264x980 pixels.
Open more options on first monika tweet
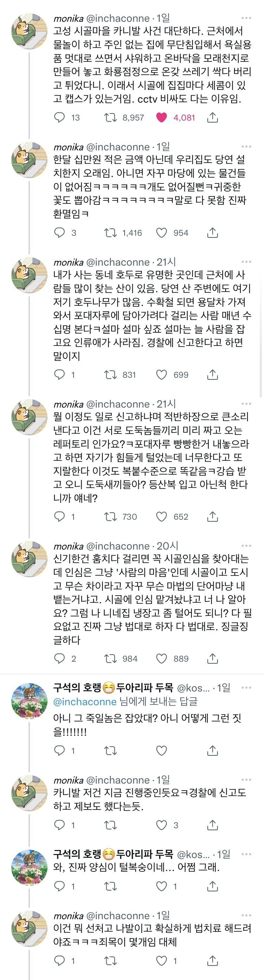pos(246,18)
